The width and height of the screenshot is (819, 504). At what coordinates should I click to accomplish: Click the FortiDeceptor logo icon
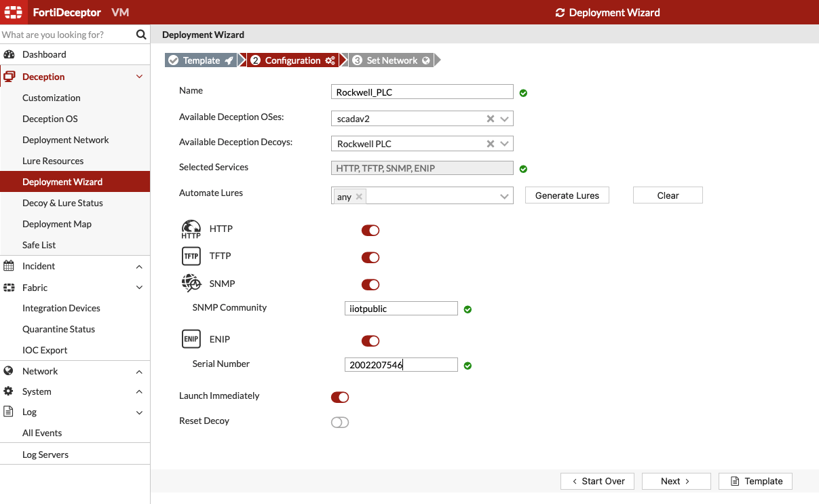coord(14,12)
